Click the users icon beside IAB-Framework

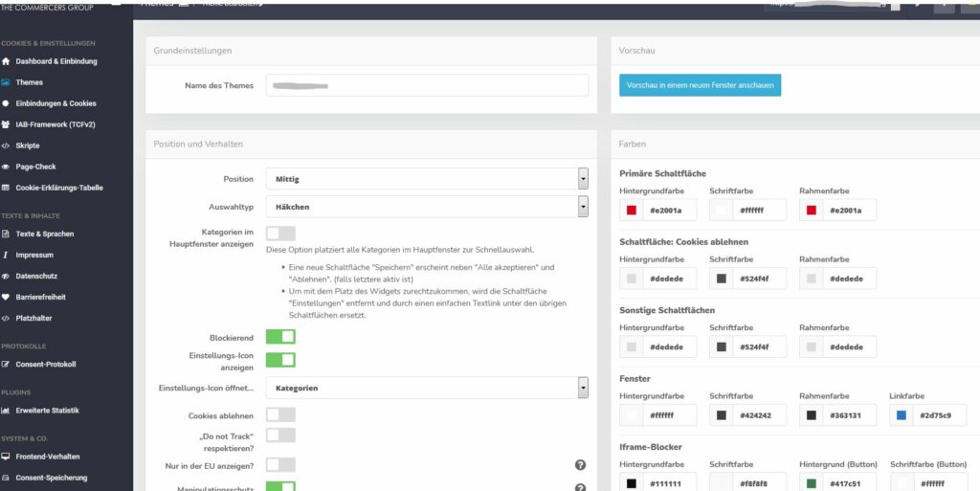(6, 124)
